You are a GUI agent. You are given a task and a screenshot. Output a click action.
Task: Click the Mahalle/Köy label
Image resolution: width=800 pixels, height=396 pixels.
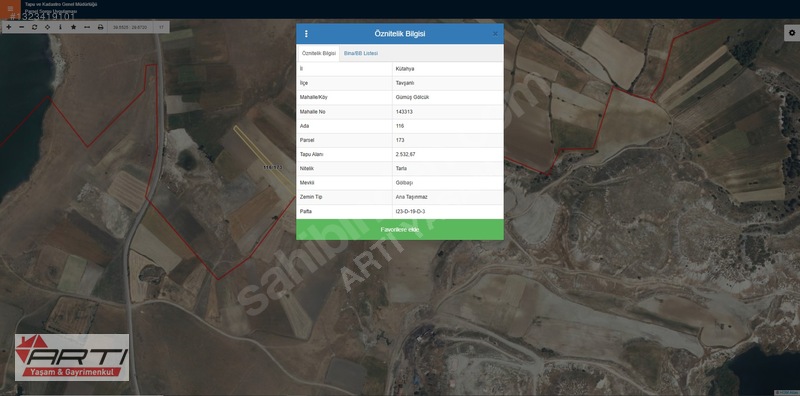313,97
